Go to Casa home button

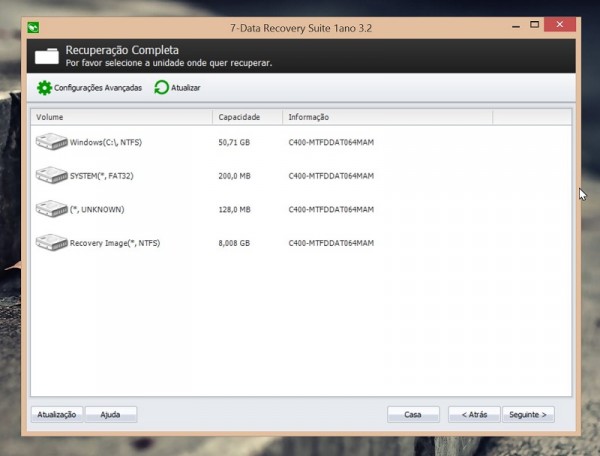click(413, 414)
